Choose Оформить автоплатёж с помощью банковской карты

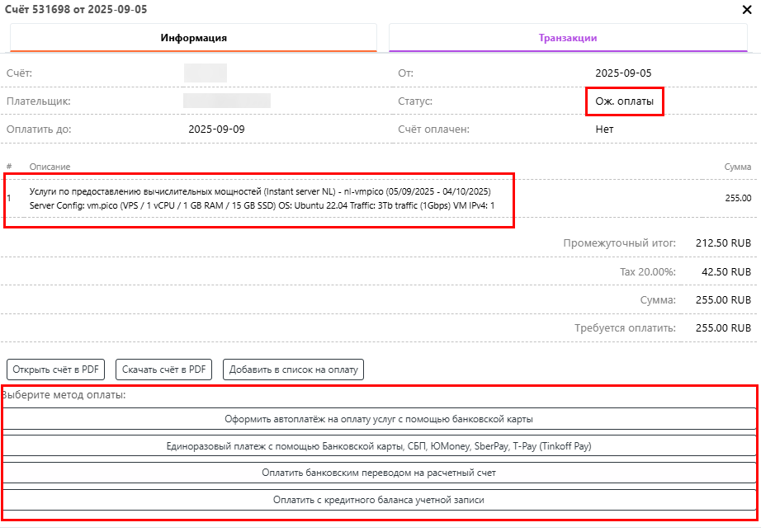point(379,419)
